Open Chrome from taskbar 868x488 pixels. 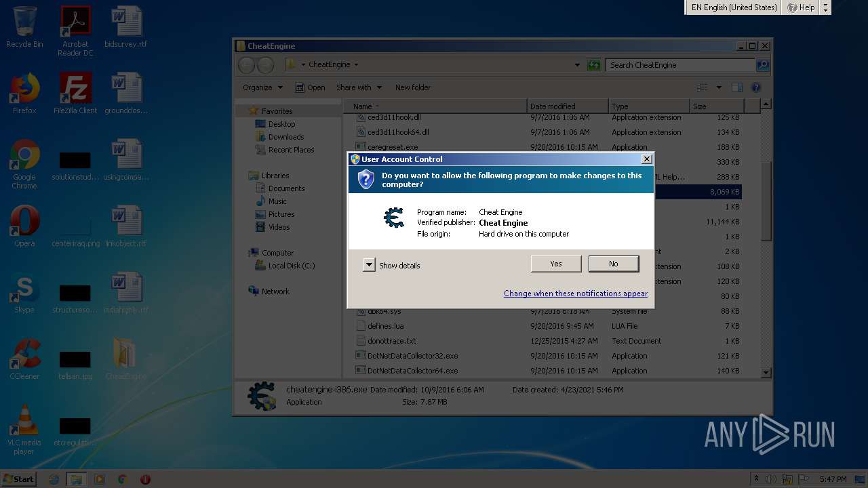(122, 479)
